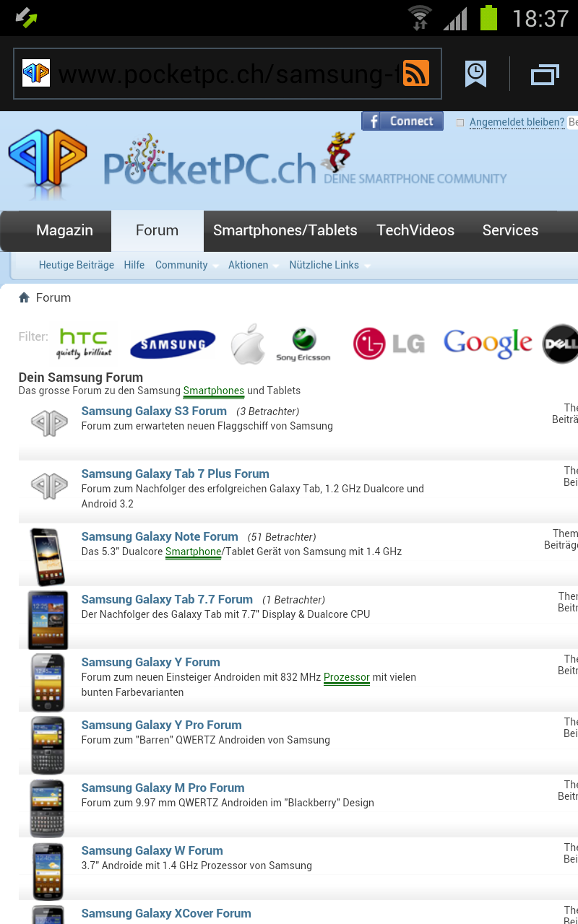Tap the signal strength status icon
Screen dimensions: 578x924
click(x=455, y=18)
